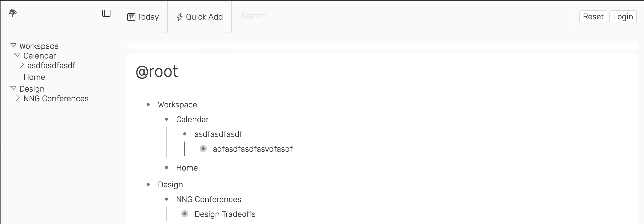Image resolution: width=644 pixels, height=224 pixels.
Task: Click the calendar icon beside Today
Action: tap(131, 17)
